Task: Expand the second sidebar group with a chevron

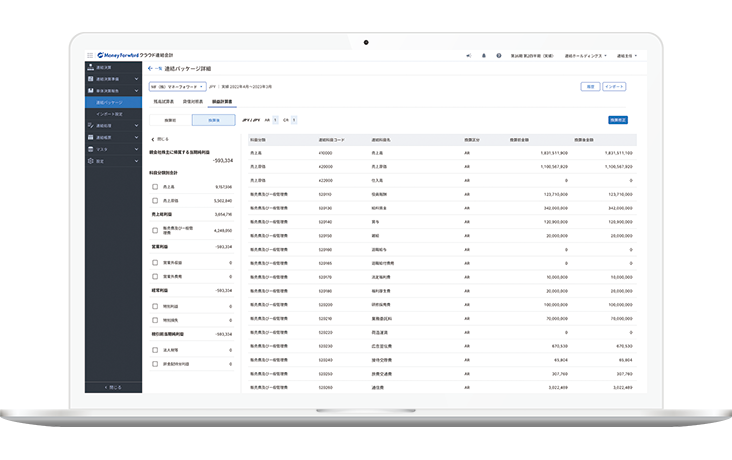Action: coord(136,79)
